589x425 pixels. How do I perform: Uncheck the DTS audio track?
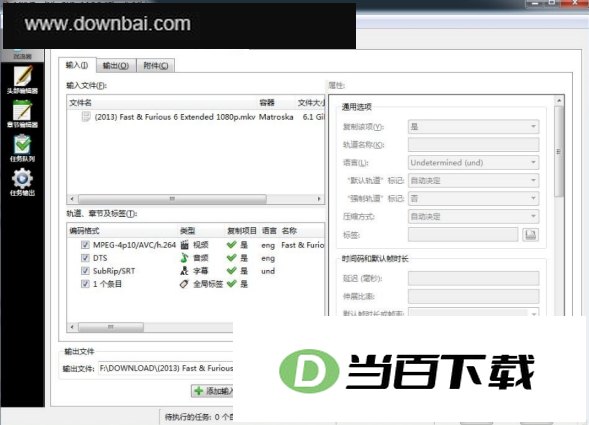point(85,258)
